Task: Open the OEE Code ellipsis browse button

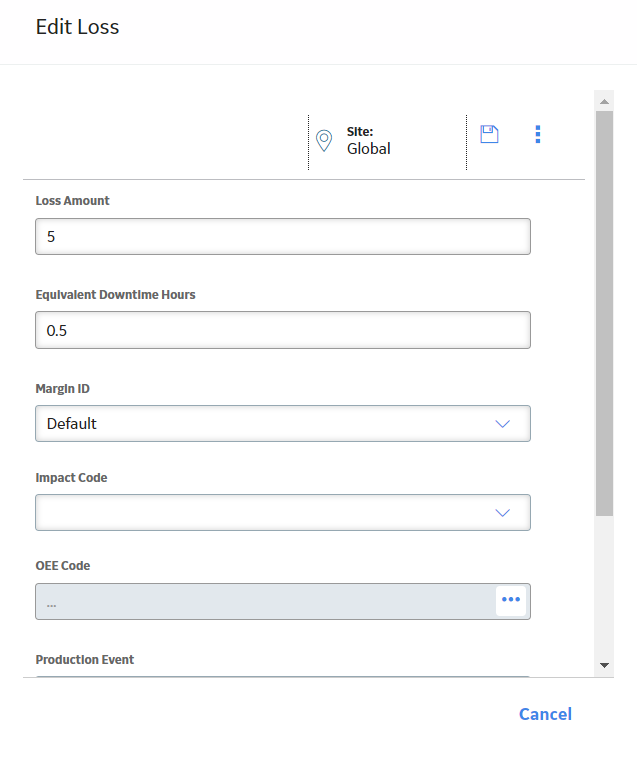Action: 511,600
